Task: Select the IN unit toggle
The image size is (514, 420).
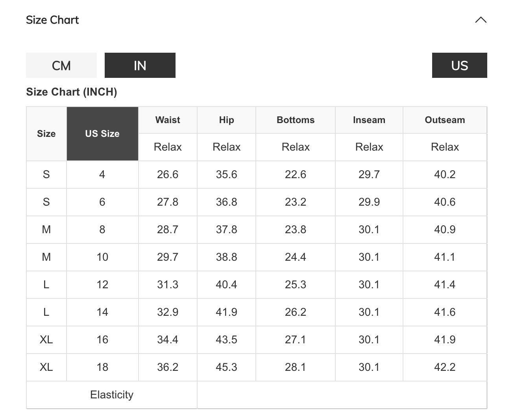Action: 140,65
